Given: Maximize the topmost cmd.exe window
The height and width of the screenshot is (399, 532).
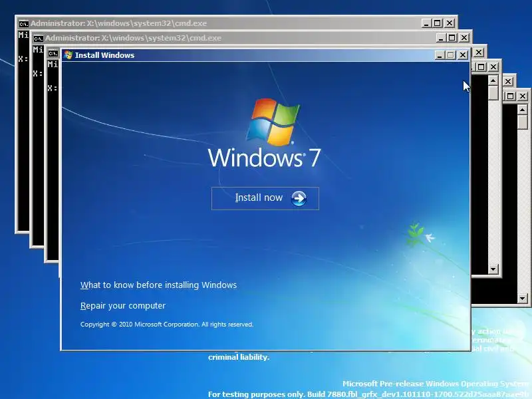Looking at the screenshot, I should tap(438, 23).
